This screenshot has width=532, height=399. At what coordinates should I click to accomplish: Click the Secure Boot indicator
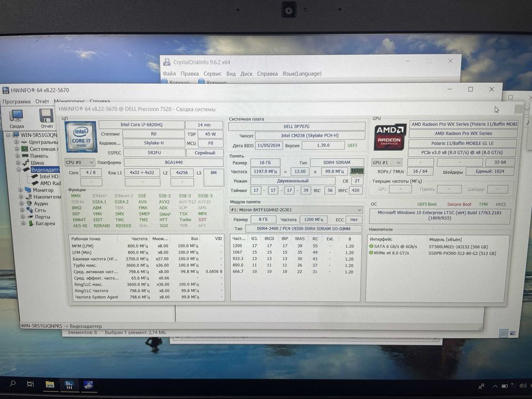(459, 204)
